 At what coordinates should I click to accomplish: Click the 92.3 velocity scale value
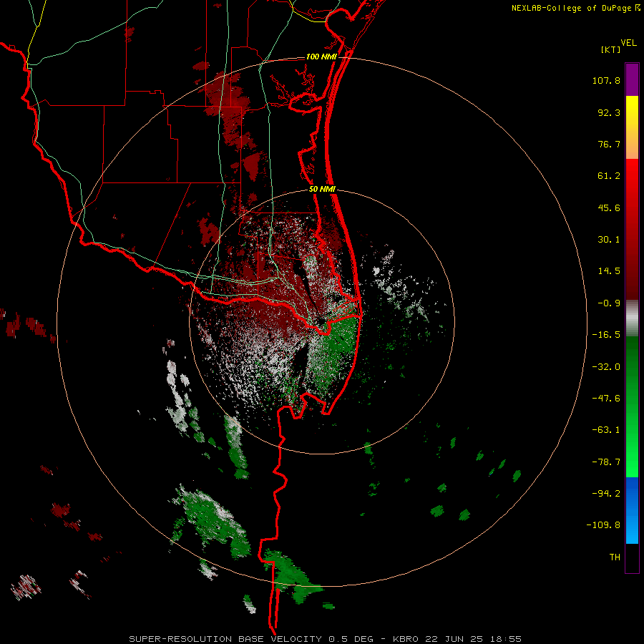coord(609,112)
